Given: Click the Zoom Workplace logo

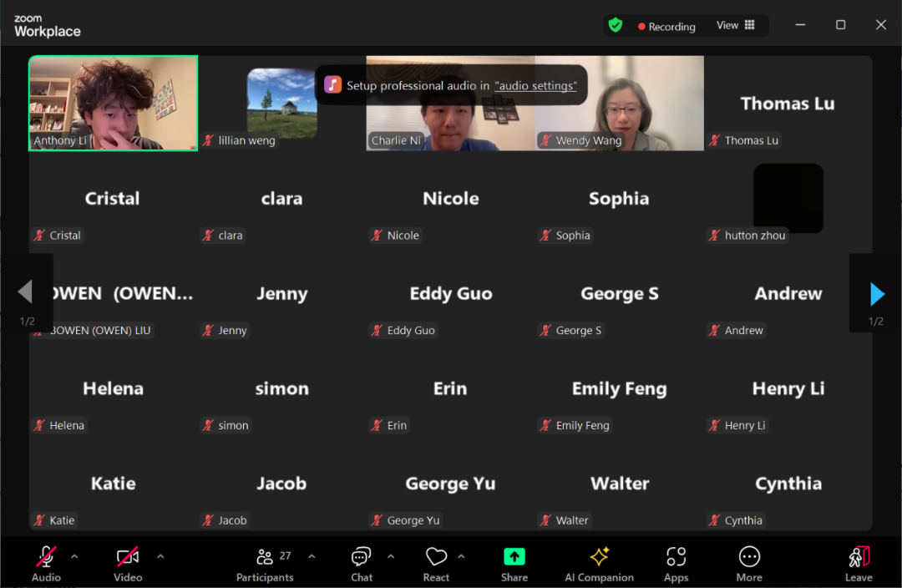Looking at the screenshot, I should point(47,26).
